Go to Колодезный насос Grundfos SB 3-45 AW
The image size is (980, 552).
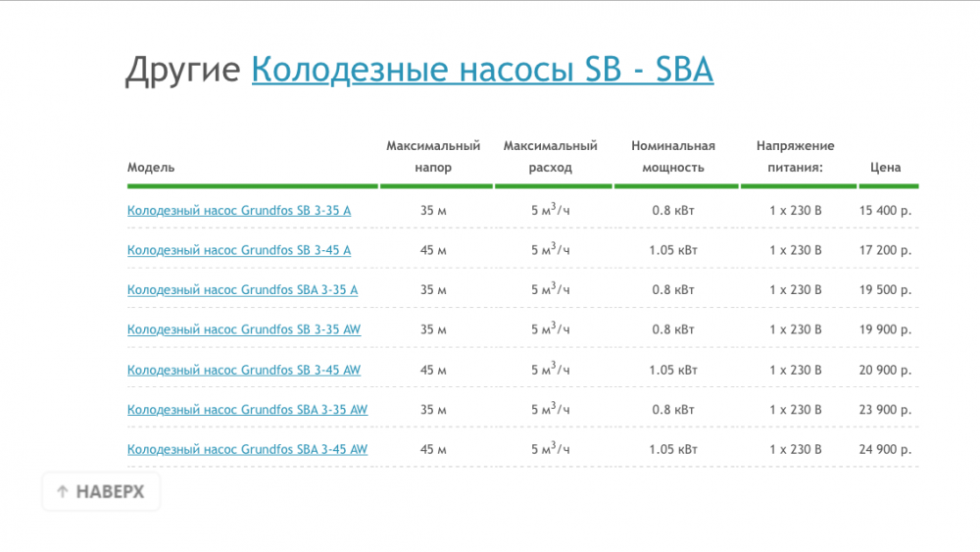coord(244,370)
